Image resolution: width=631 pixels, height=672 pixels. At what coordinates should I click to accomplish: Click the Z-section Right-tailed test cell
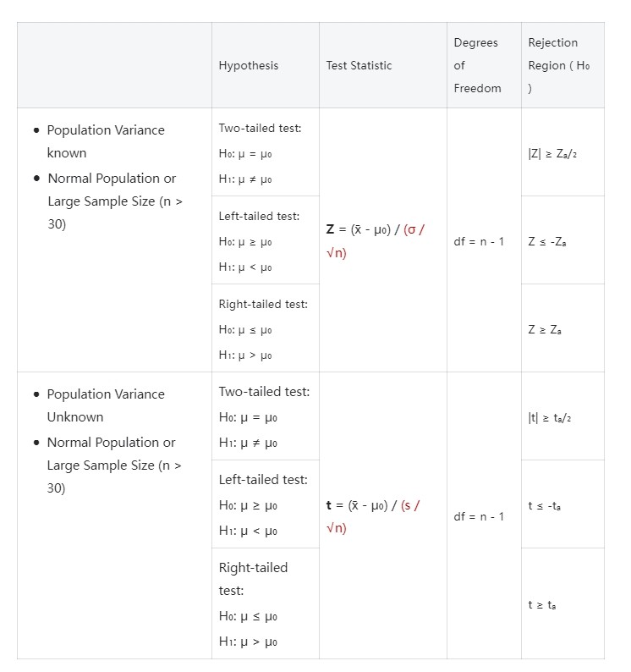(265, 328)
